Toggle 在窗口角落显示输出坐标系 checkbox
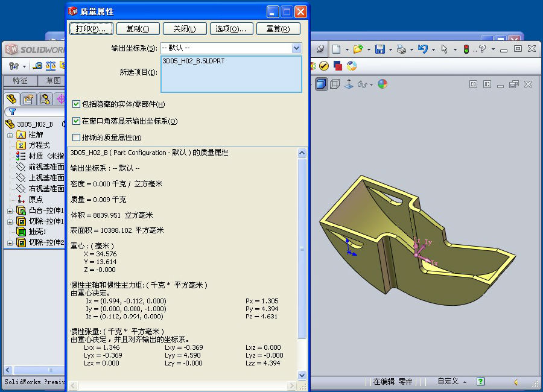Image resolution: width=543 pixels, height=392 pixels. (x=76, y=121)
